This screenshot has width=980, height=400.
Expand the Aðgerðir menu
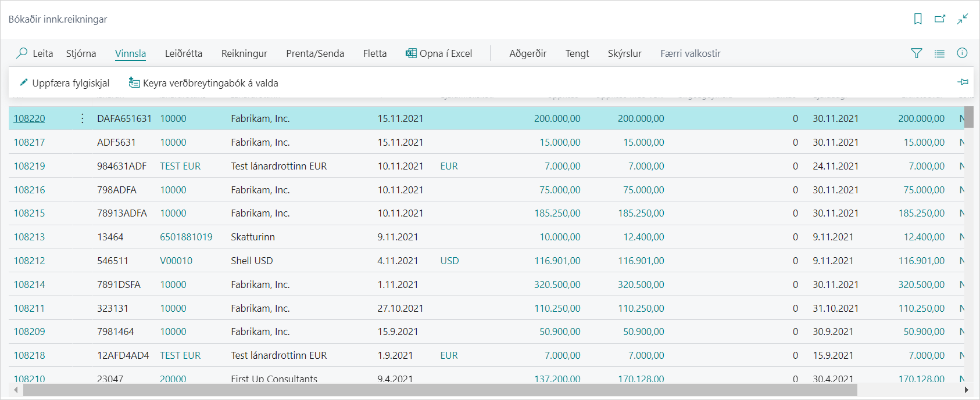click(x=528, y=53)
